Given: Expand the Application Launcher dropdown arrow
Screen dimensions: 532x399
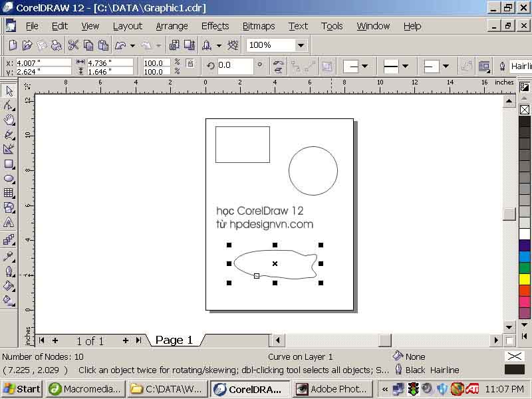Looking at the screenshot, I should (219, 45).
